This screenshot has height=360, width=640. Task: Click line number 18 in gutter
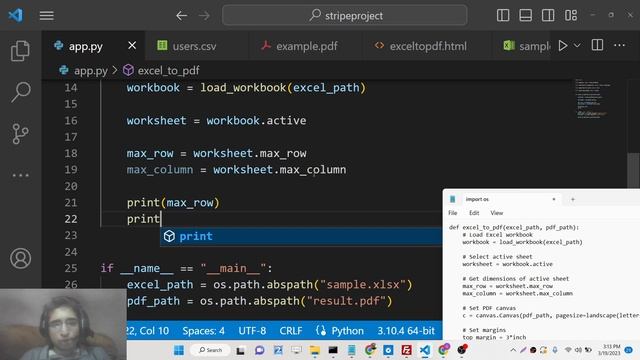pos(71,153)
